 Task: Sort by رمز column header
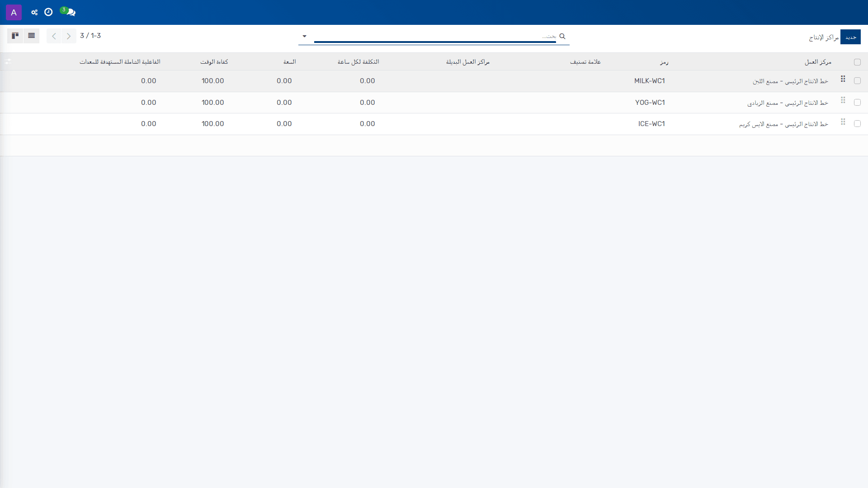[x=664, y=62]
